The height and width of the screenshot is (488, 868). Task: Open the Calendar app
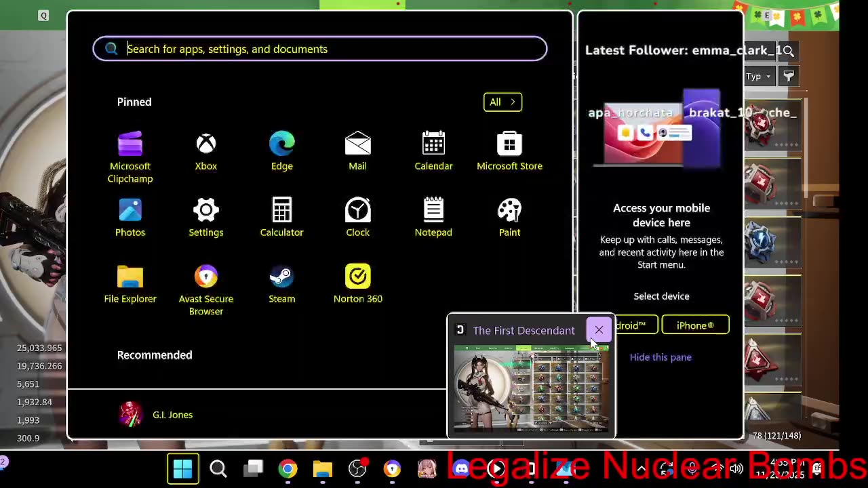pyautogui.click(x=433, y=152)
